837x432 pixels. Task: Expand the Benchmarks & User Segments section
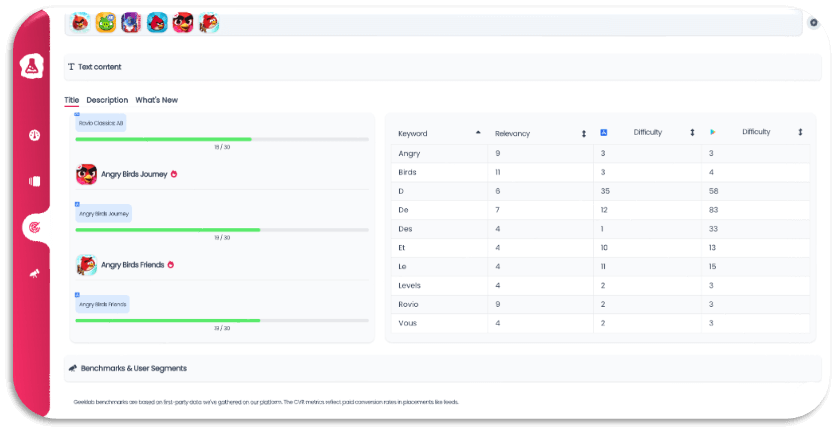(443, 368)
